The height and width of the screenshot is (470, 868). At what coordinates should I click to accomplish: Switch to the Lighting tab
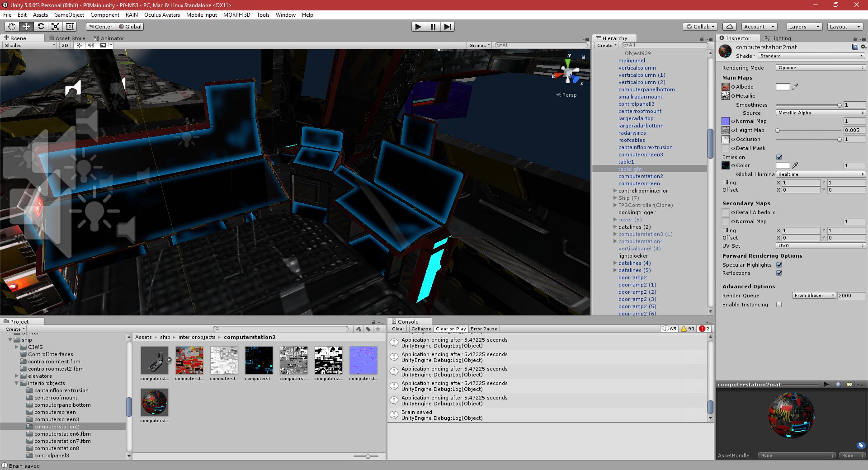click(778, 38)
